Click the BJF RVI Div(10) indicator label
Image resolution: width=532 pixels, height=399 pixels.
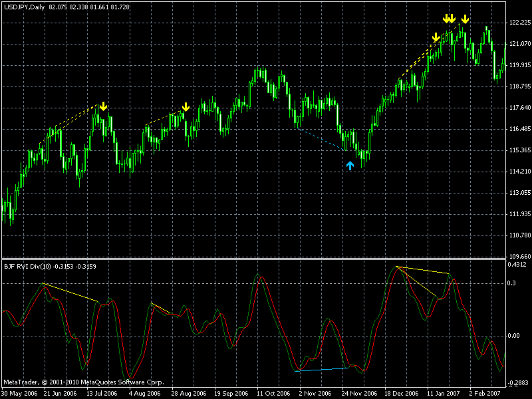(28, 267)
